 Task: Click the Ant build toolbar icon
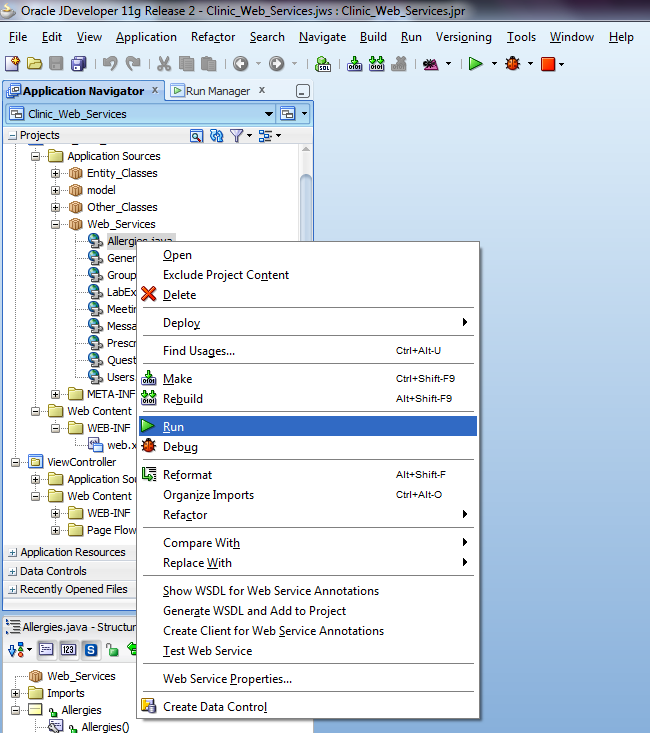coord(431,64)
